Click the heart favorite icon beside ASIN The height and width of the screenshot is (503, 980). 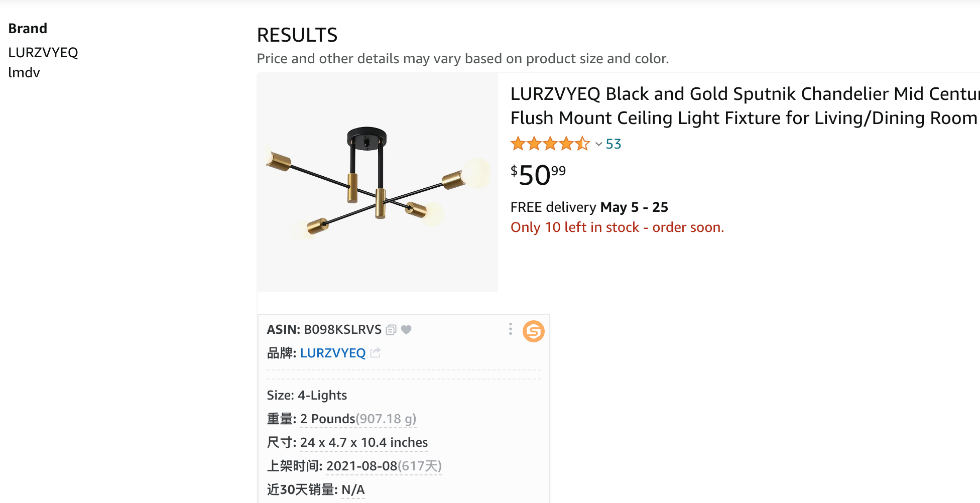tap(407, 330)
